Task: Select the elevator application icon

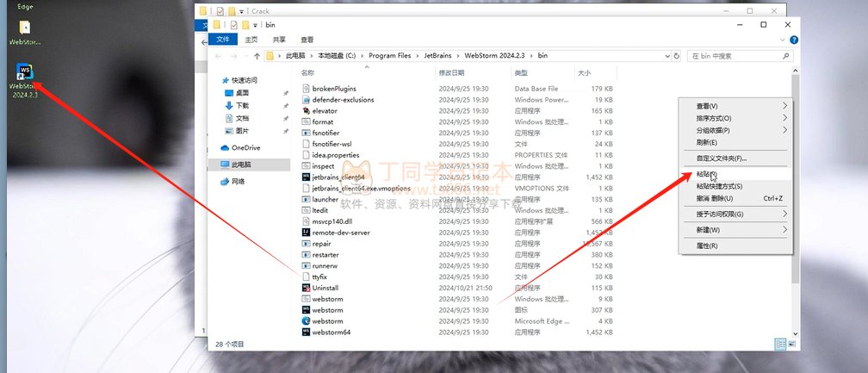Action: coord(307,110)
